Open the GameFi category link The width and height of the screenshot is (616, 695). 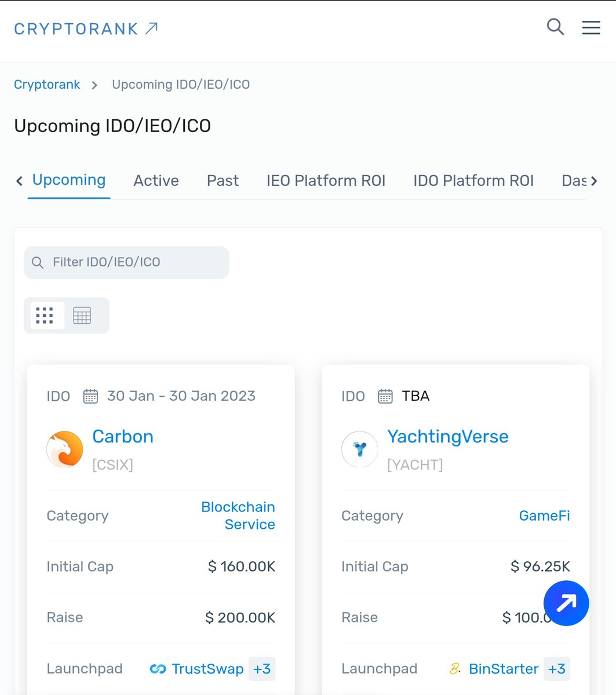(544, 515)
